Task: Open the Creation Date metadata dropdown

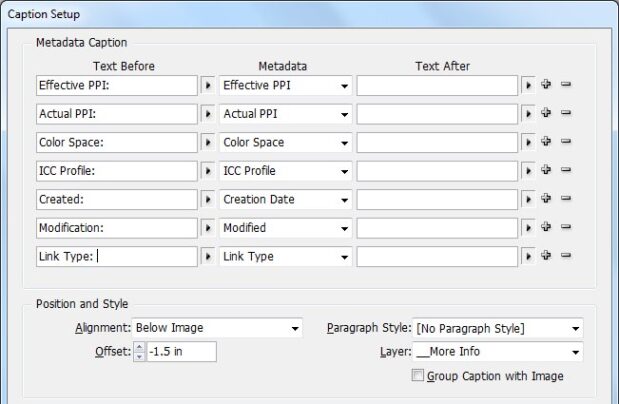Action: coord(286,199)
